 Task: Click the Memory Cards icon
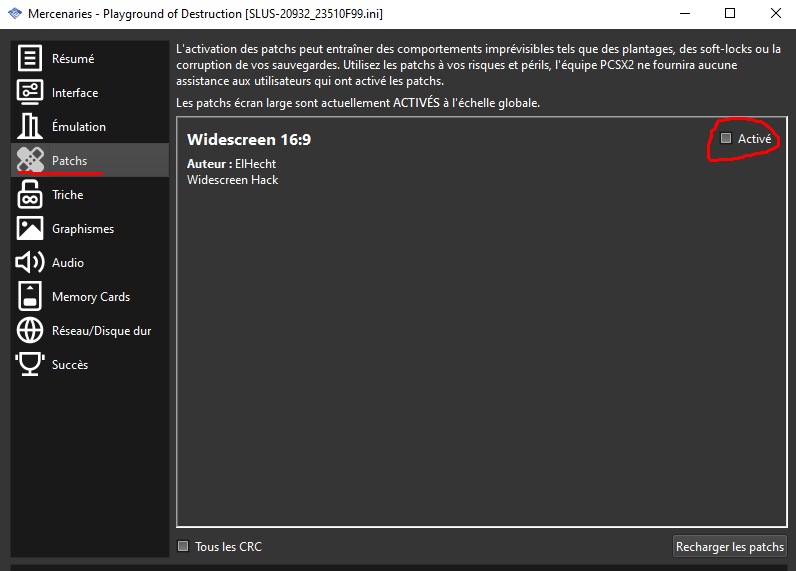point(30,296)
